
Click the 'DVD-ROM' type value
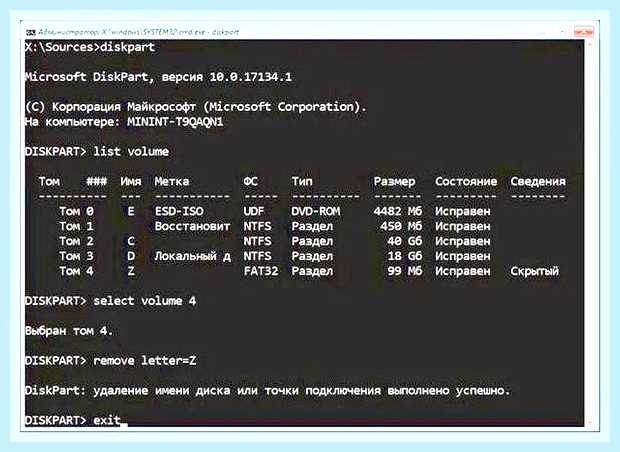point(316,212)
